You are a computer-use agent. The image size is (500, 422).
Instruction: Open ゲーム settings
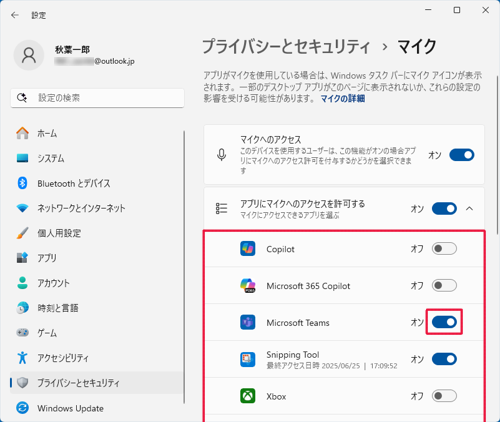click(x=97, y=333)
